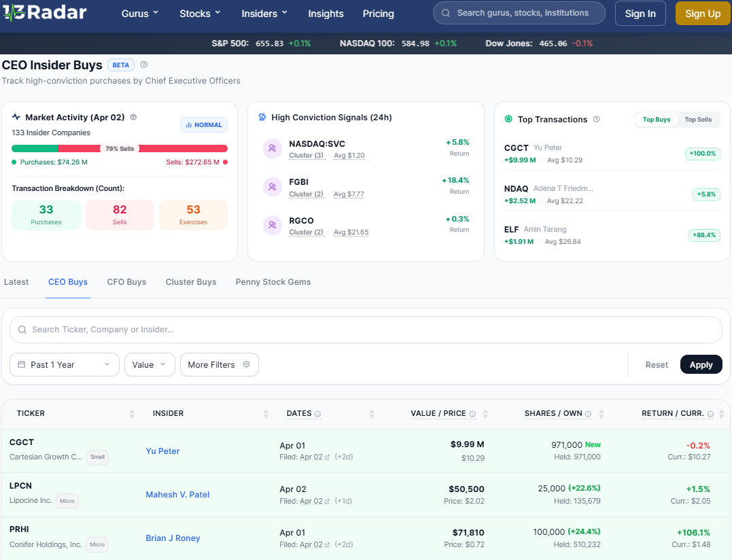This screenshot has width=732, height=560.
Task: Click the FGBI cluster people icon
Action: (272, 187)
